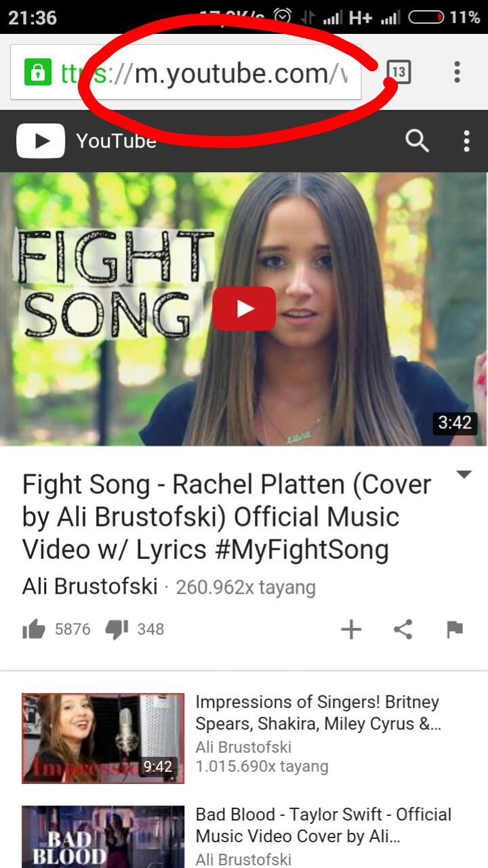
Task: Dislike the video with thumbs down
Action: click(117, 629)
